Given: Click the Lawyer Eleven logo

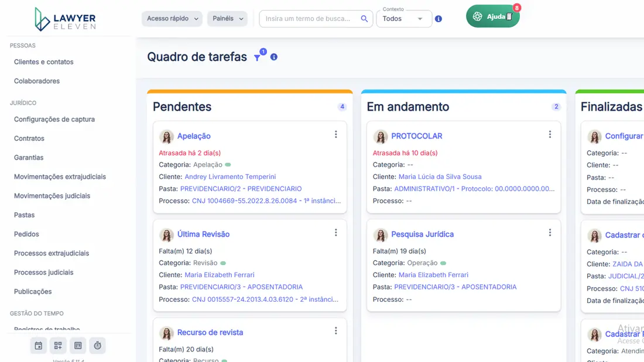Looking at the screenshot, I should pyautogui.click(x=65, y=19).
